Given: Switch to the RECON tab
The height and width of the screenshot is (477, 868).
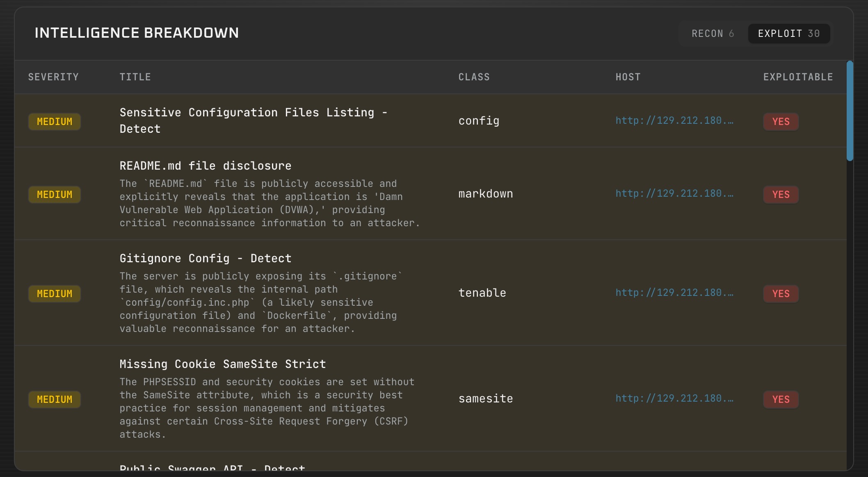Looking at the screenshot, I should pyautogui.click(x=713, y=34).
